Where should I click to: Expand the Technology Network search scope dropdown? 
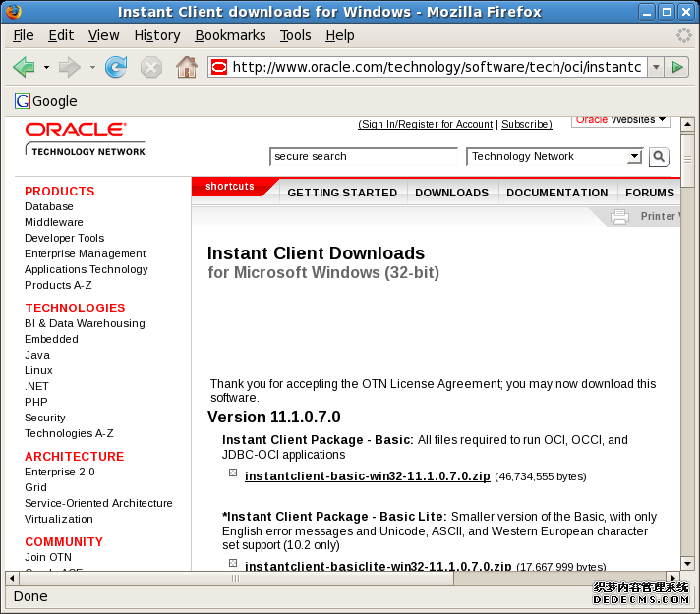634,157
